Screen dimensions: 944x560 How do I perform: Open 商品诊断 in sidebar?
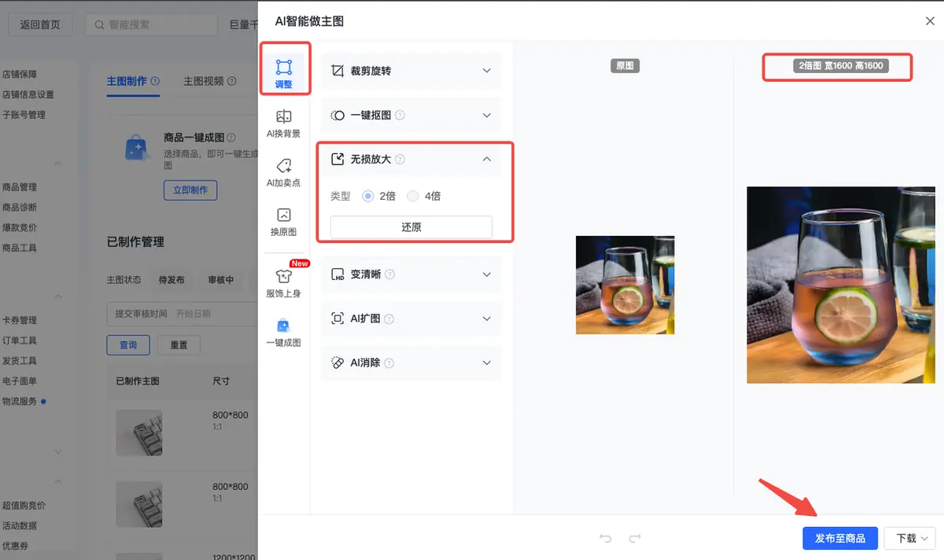20,208
